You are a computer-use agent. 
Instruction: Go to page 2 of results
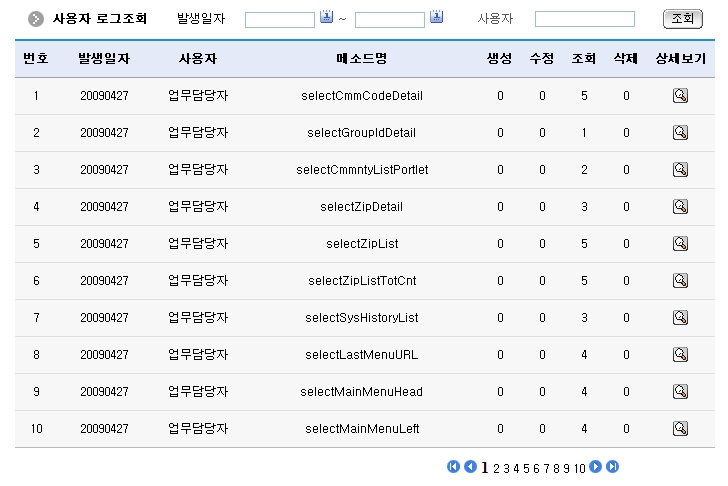click(x=496, y=468)
